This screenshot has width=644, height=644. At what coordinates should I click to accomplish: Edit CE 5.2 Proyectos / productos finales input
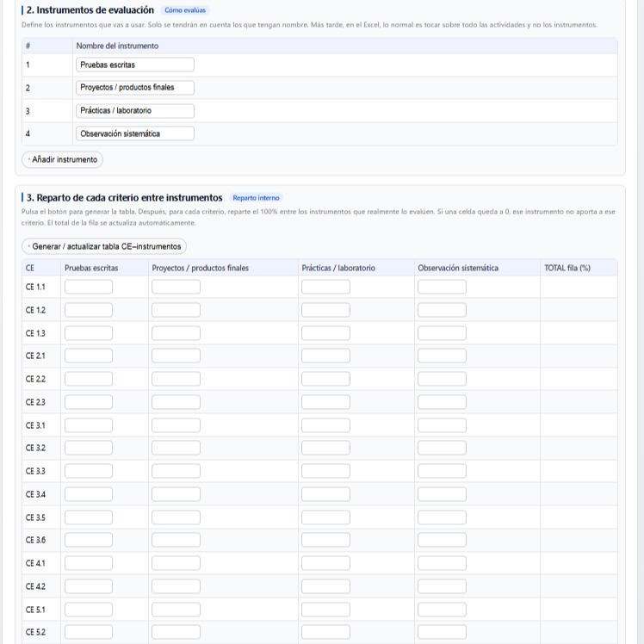pyautogui.click(x=176, y=632)
